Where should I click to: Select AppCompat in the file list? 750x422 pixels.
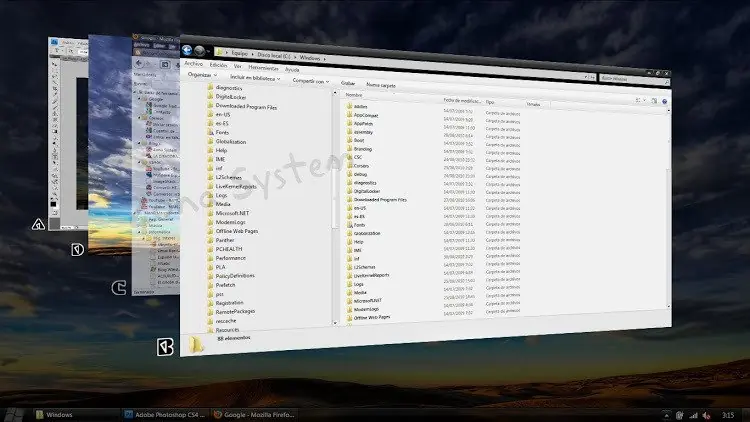pos(366,115)
